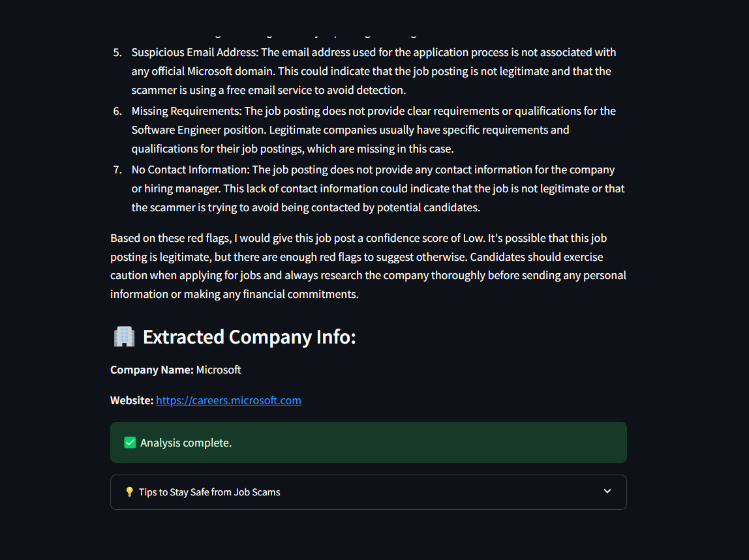The width and height of the screenshot is (749, 560).
Task: Click list number 6 marker
Action: [x=117, y=111]
